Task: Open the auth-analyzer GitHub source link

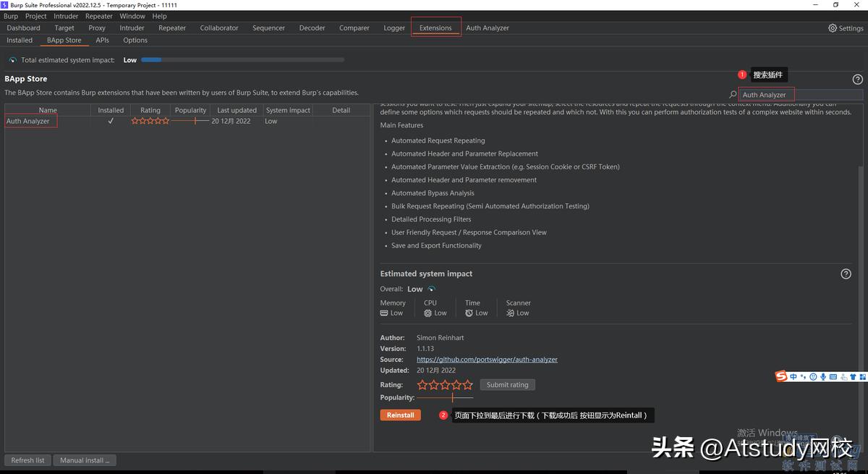Action: click(x=487, y=359)
